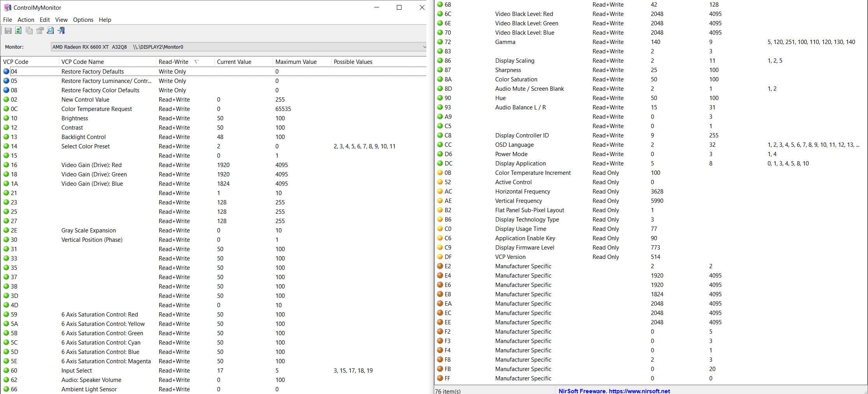Click the Copy Selected Items icon

pos(29,31)
